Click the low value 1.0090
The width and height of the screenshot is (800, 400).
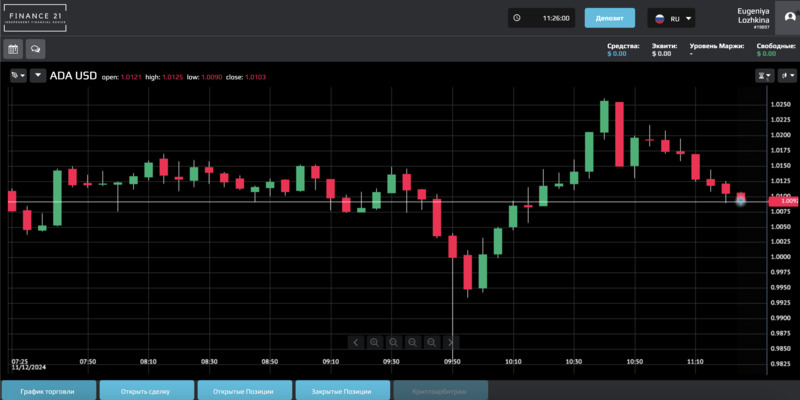coord(211,77)
